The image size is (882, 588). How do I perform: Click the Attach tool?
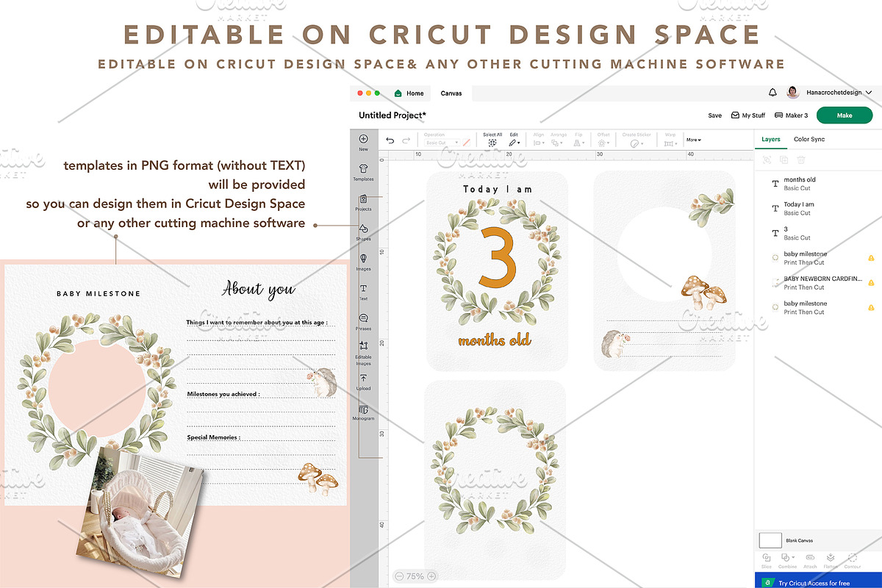[x=810, y=561]
